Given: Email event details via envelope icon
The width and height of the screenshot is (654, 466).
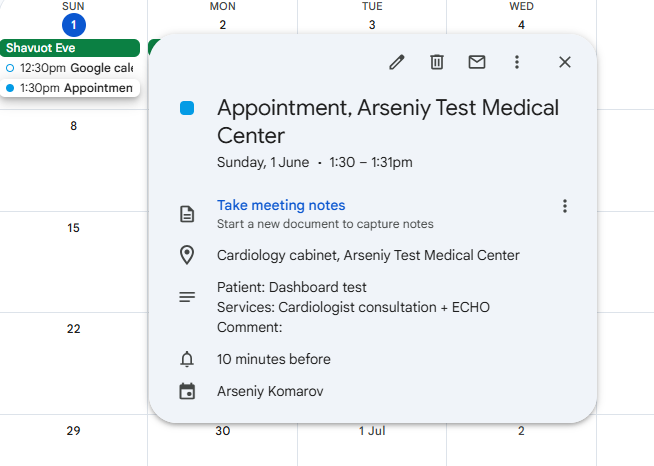Looking at the screenshot, I should coord(477,62).
